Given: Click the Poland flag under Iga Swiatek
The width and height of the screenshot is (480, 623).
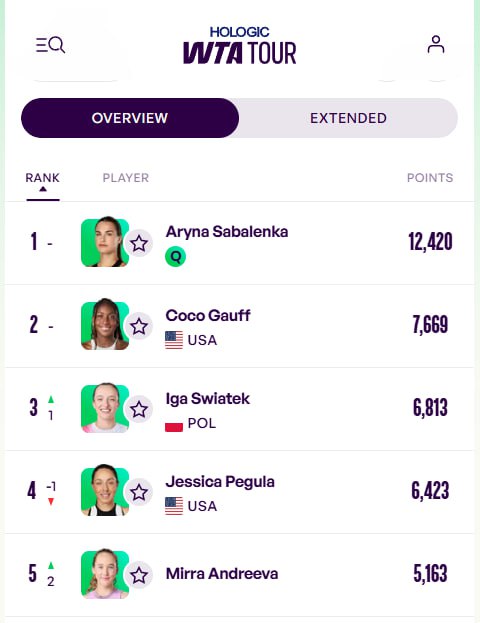Looking at the screenshot, I should (x=174, y=427).
